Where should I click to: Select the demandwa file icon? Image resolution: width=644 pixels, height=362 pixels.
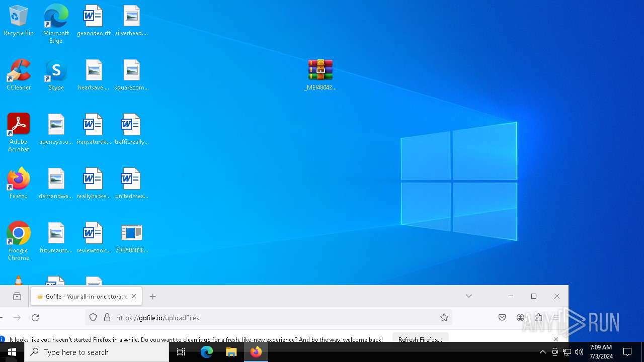(x=56, y=184)
